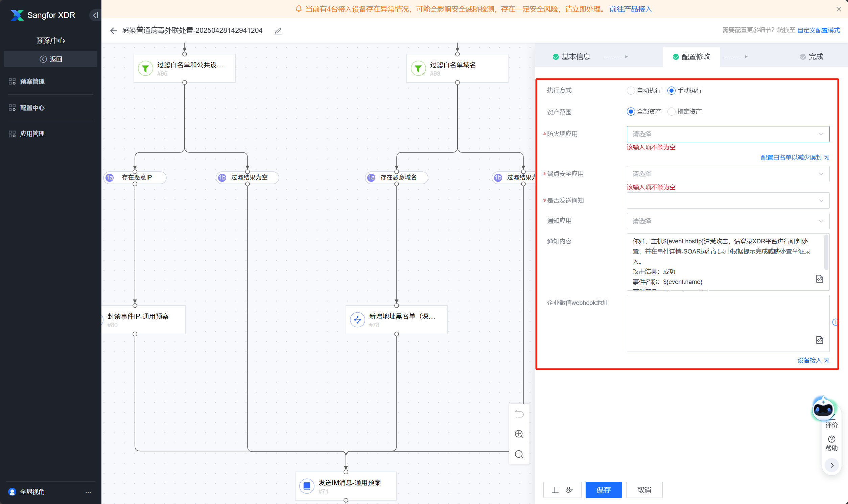Open 预案管理 in the sidebar

click(x=32, y=81)
